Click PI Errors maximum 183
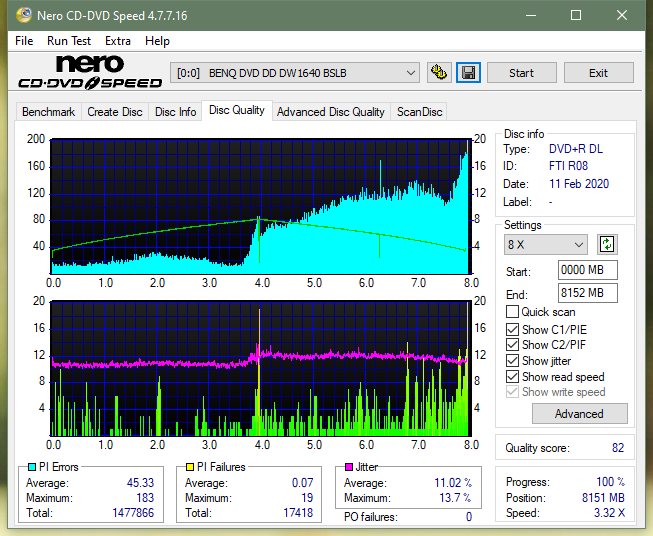This screenshot has width=653, height=536. (x=145, y=498)
